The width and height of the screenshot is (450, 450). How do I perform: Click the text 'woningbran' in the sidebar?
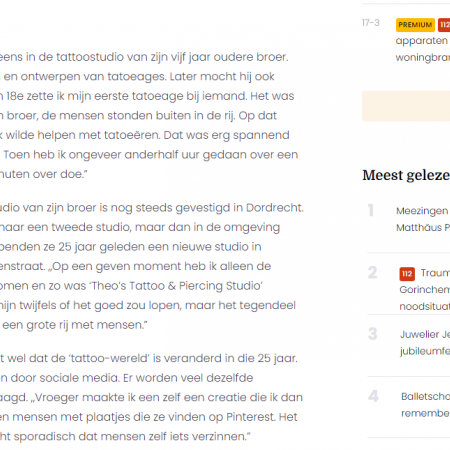point(423,58)
